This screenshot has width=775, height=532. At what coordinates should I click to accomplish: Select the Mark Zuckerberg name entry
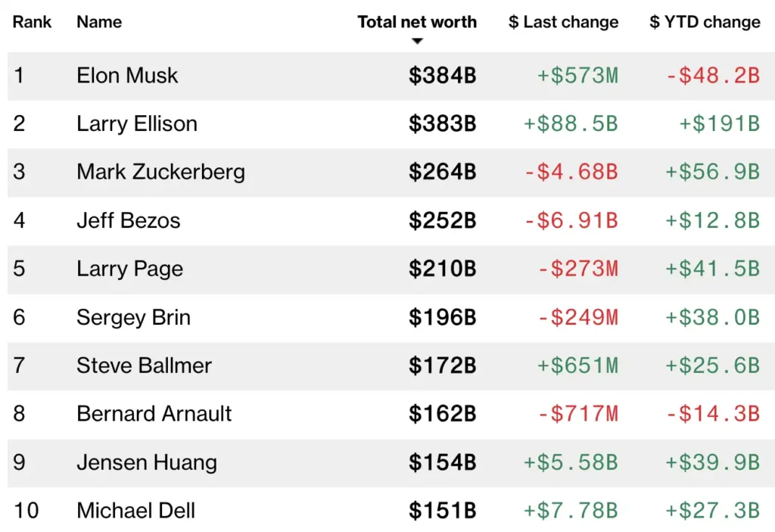click(160, 172)
